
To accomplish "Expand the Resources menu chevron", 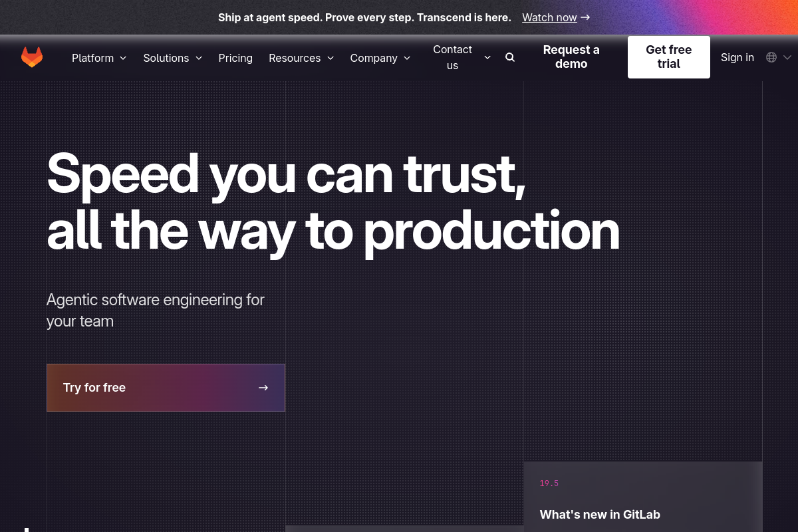I will pos(331,58).
